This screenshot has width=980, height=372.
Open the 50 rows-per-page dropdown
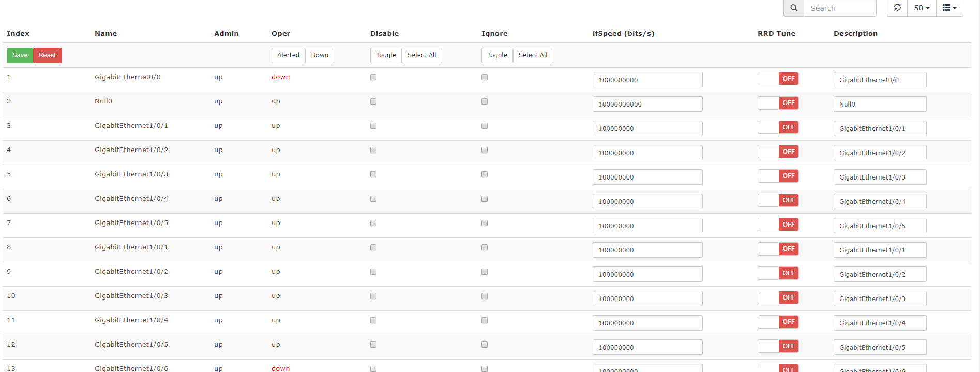(922, 8)
